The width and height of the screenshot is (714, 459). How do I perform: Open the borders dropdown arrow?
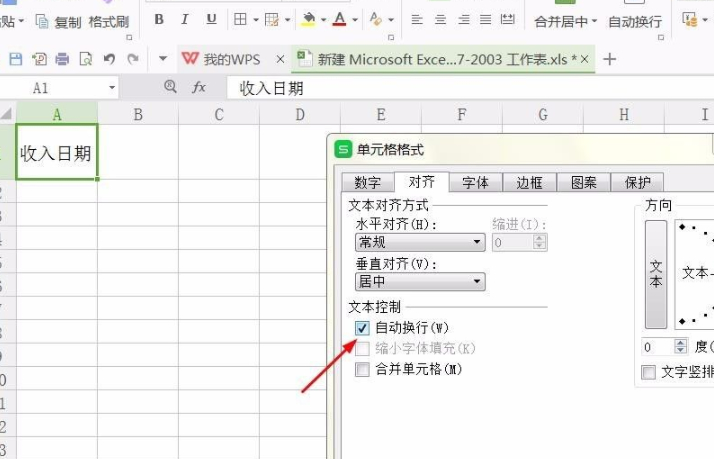point(255,20)
